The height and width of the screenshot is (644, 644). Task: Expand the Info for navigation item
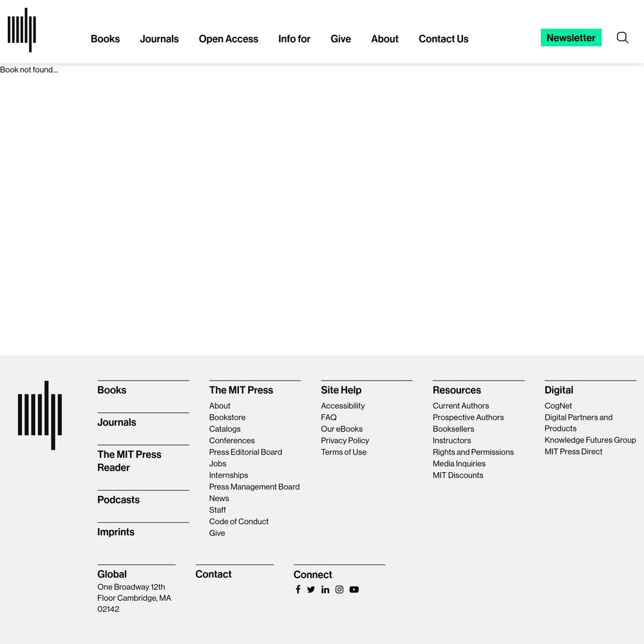click(294, 39)
